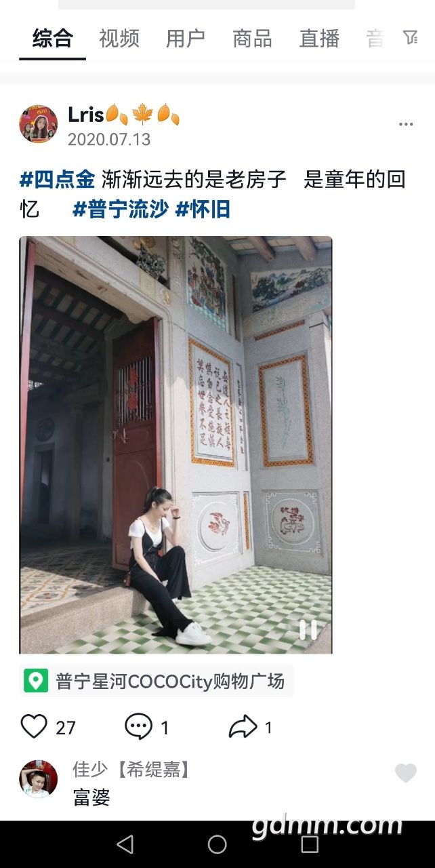The width and height of the screenshot is (435, 868).
Task: Select the 商品 tab
Action: (x=252, y=39)
